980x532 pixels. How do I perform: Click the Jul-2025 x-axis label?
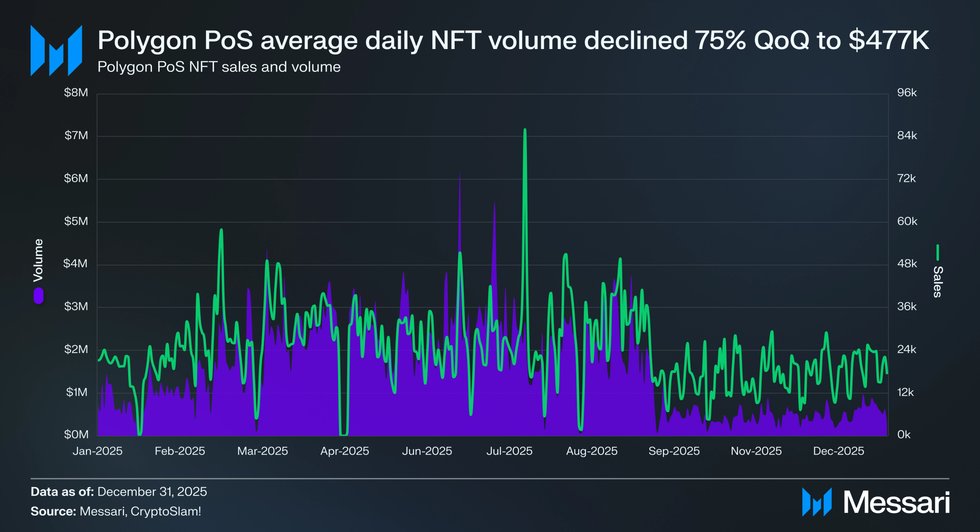[x=509, y=451]
